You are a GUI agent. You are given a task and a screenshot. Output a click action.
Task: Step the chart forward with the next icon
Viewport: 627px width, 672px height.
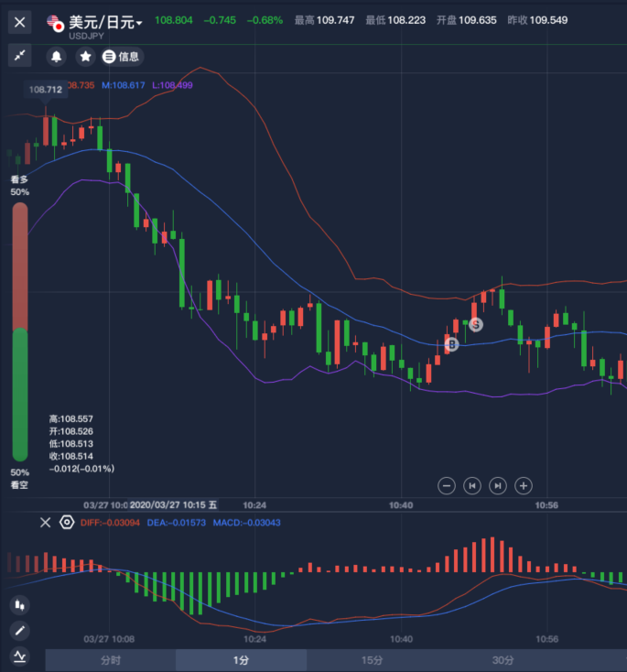click(x=498, y=485)
